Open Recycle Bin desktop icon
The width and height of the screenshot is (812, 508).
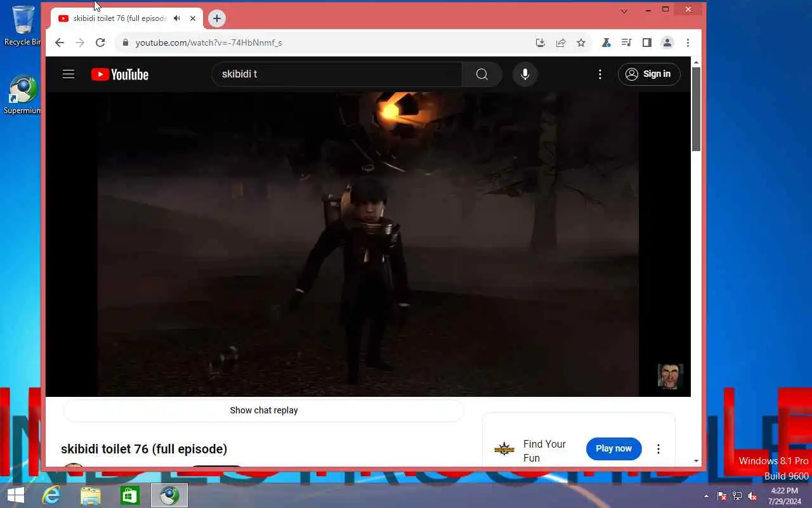[23, 25]
